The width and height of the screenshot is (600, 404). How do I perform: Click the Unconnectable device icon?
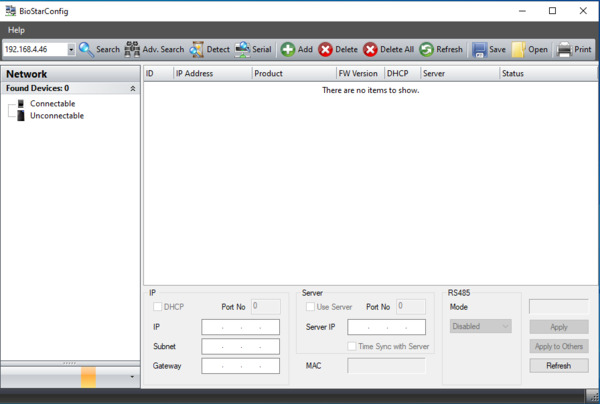point(21,116)
